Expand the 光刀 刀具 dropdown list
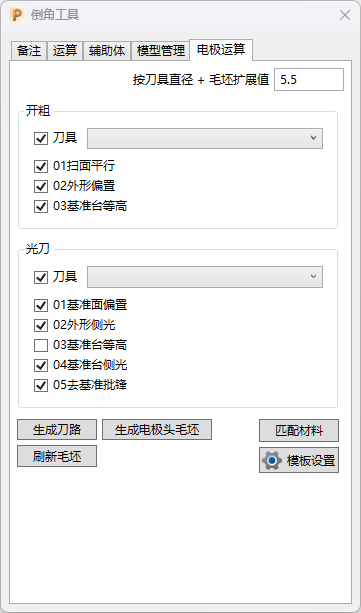Screen dimensions: 361x613 (205, 277)
